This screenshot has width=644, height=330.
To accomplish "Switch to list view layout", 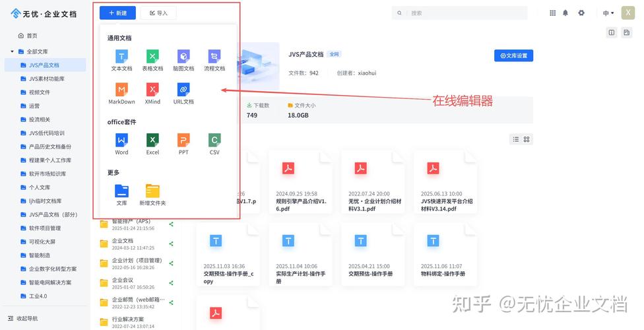I will [x=516, y=139].
